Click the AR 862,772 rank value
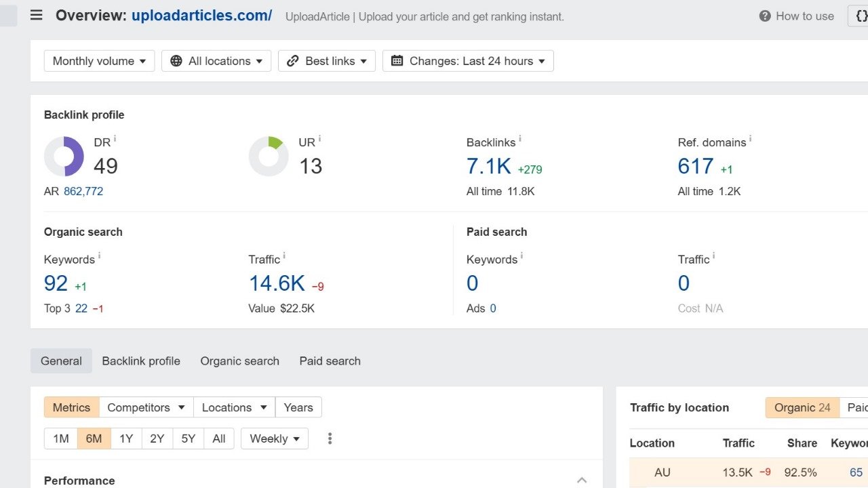The width and height of the screenshot is (868, 488). click(83, 191)
